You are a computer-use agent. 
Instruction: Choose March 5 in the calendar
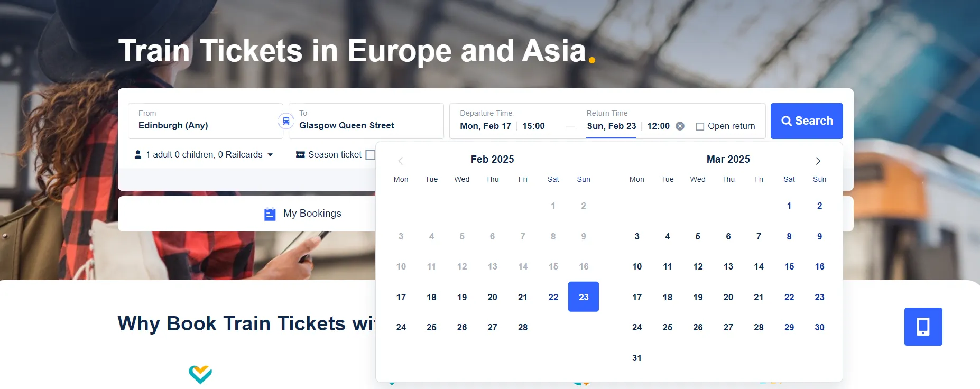click(698, 236)
